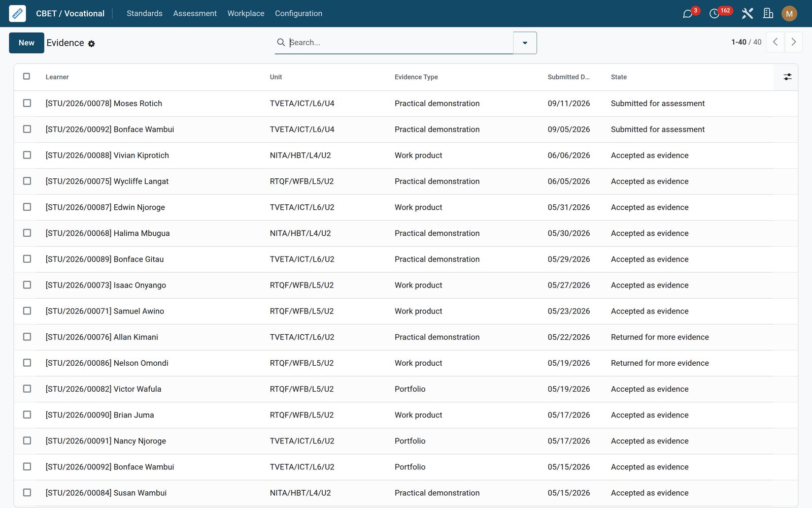
Task: Click the Evidence settings gear icon
Action: 91,44
